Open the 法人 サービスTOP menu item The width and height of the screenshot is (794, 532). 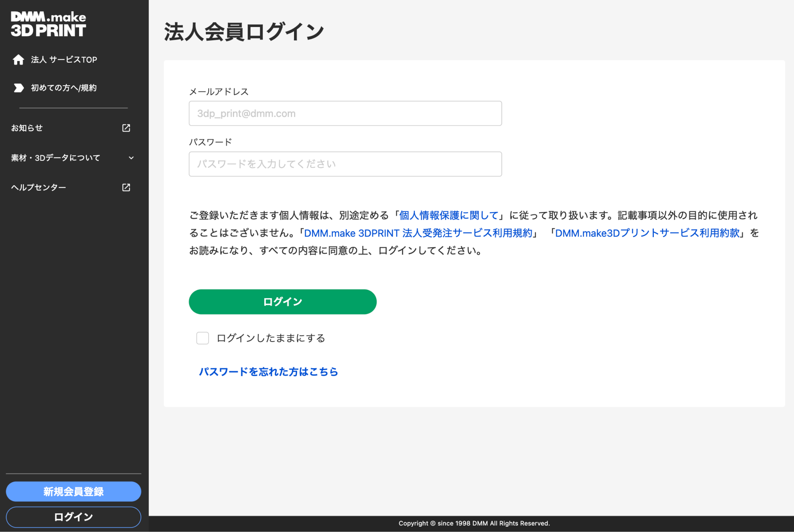pos(64,60)
